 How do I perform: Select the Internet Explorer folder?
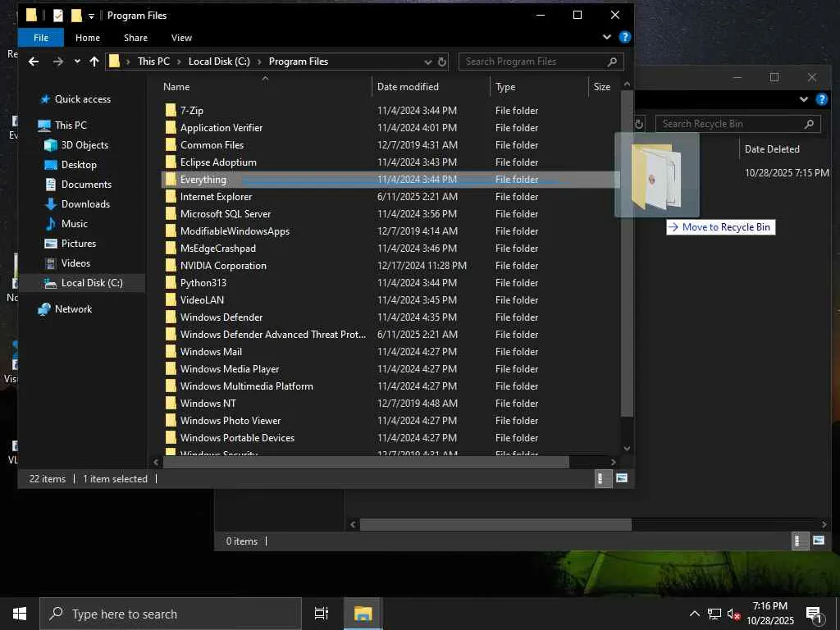coord(216,197)
